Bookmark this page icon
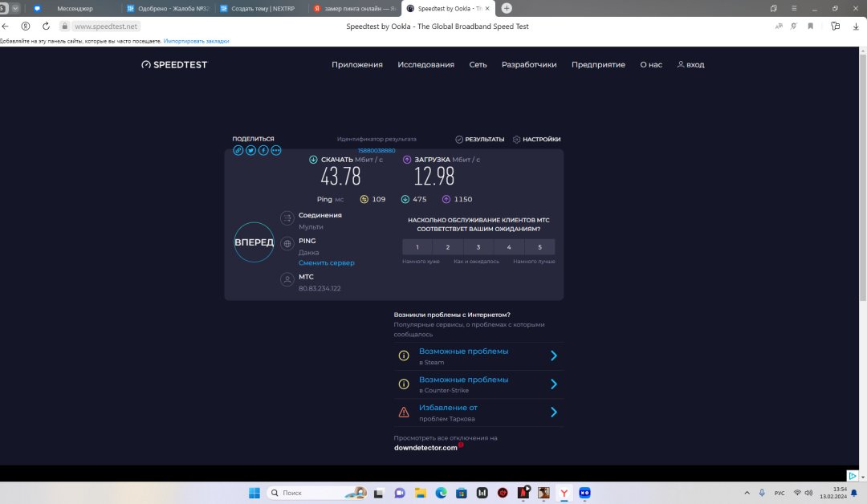 811,26
